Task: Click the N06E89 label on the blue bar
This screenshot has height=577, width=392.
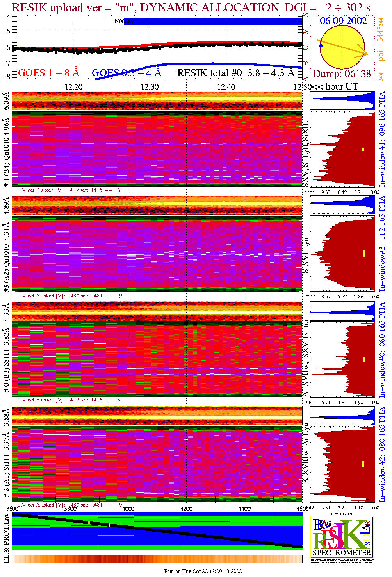Action: 124,21
